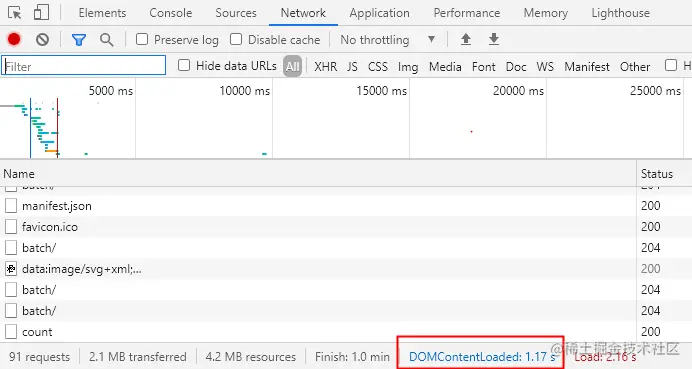This screenshot has width=692, height=369.
Task: Click the 15000 ms timeline marker
Action: point(382,91)
